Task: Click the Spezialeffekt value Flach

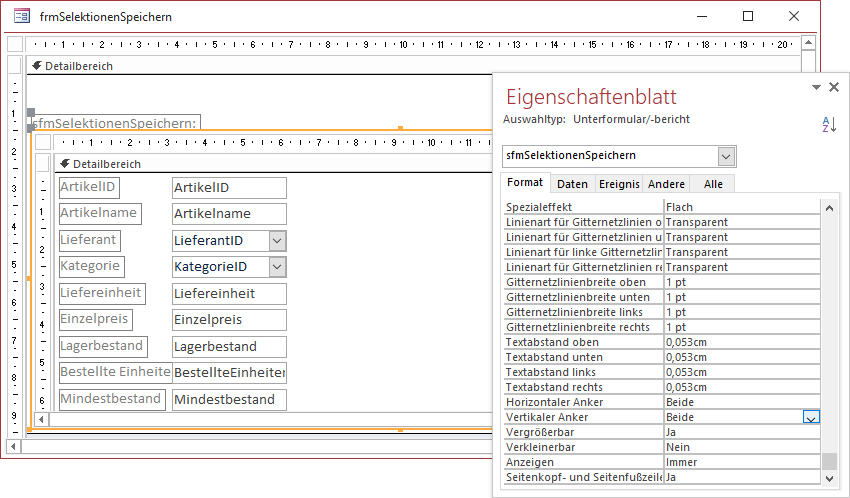Action: tap(742, 207)
